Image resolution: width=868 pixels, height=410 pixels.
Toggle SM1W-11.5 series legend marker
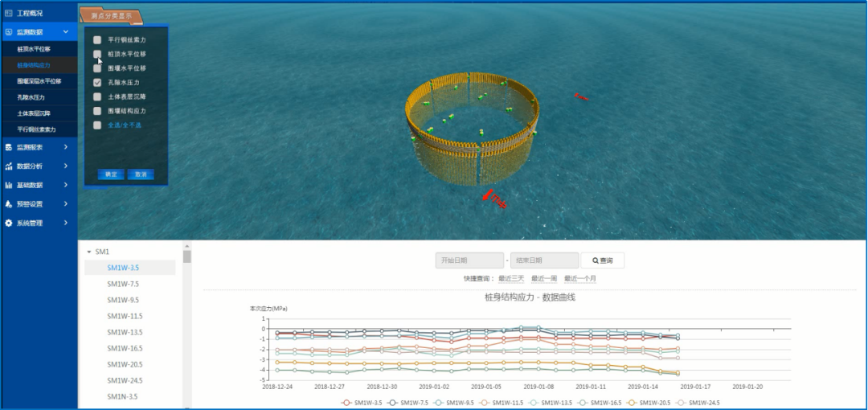(485, 403)
